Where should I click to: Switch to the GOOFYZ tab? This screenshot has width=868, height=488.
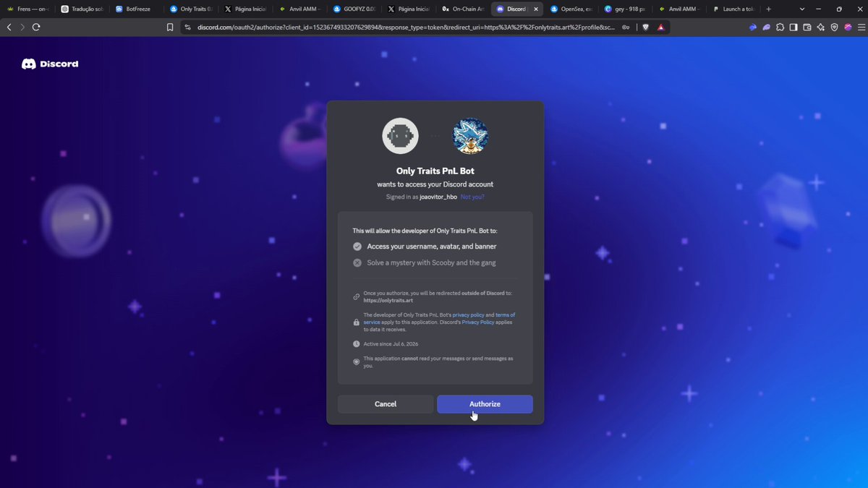(354, 9)
